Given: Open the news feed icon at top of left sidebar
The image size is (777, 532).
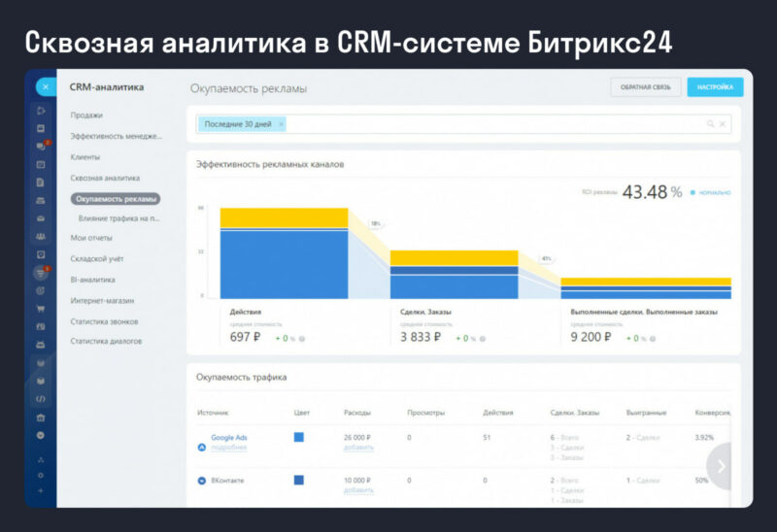Looking at the screenshot, I should click(x=41, y=111).
